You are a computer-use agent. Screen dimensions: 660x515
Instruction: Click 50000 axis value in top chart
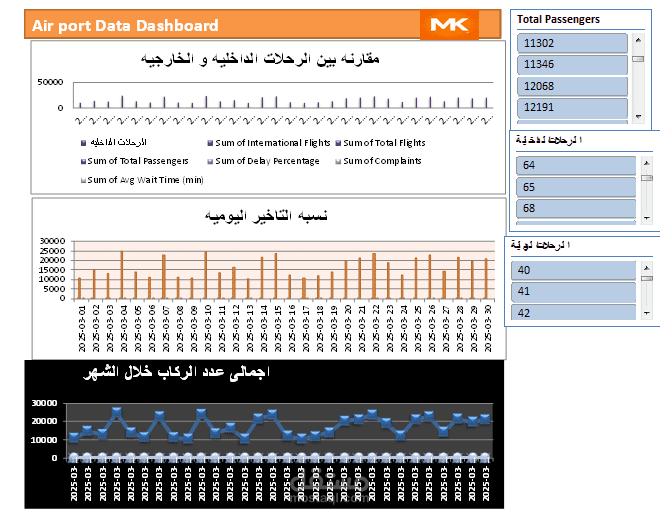click(50, 82)
